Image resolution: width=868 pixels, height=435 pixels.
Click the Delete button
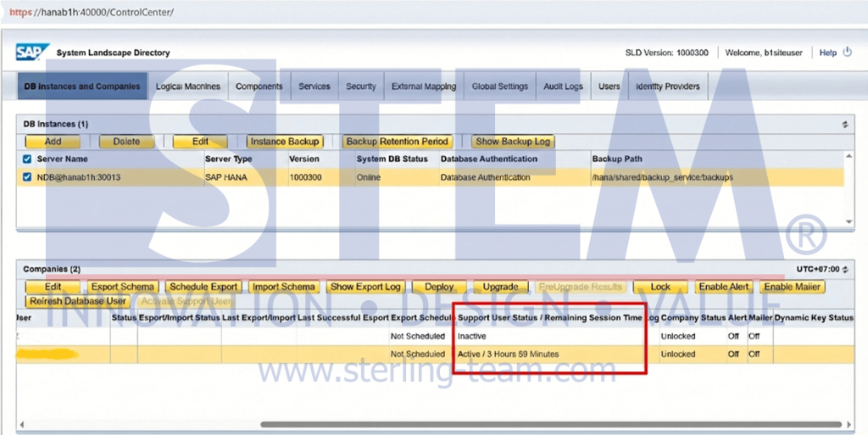coord(127,142)
